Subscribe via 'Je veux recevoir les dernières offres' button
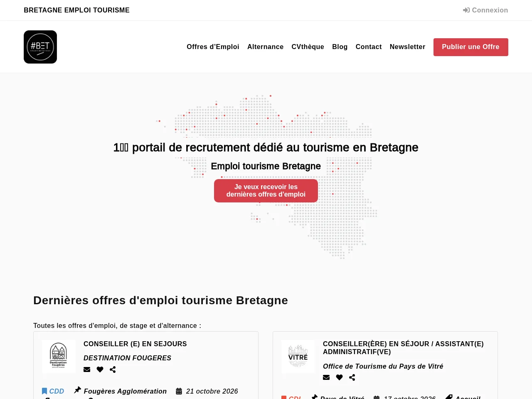 click(x=266, y=191)
